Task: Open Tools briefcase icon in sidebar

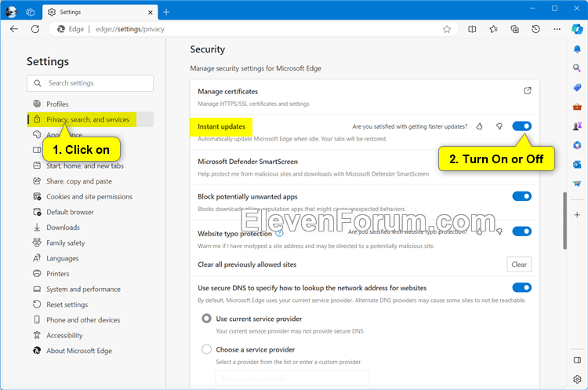Action: [577, 107]
